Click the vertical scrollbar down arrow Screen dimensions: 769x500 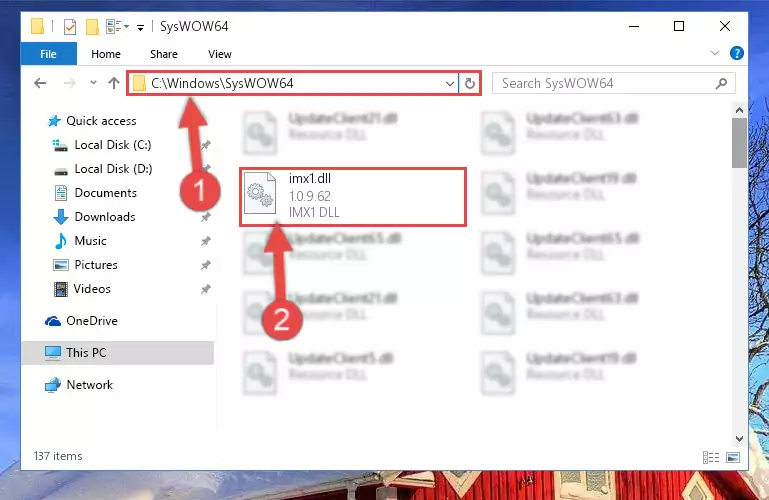(739, 439)
